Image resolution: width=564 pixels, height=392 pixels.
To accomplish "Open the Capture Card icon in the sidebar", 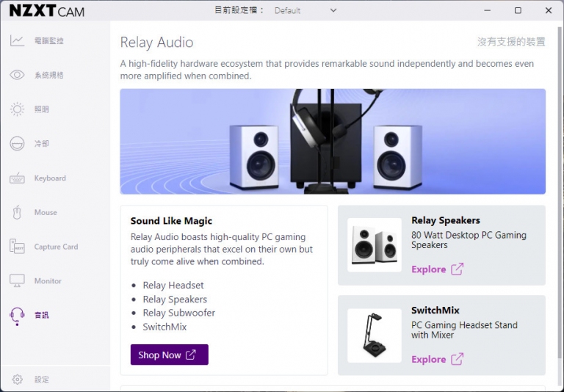I will pos(17,247).
